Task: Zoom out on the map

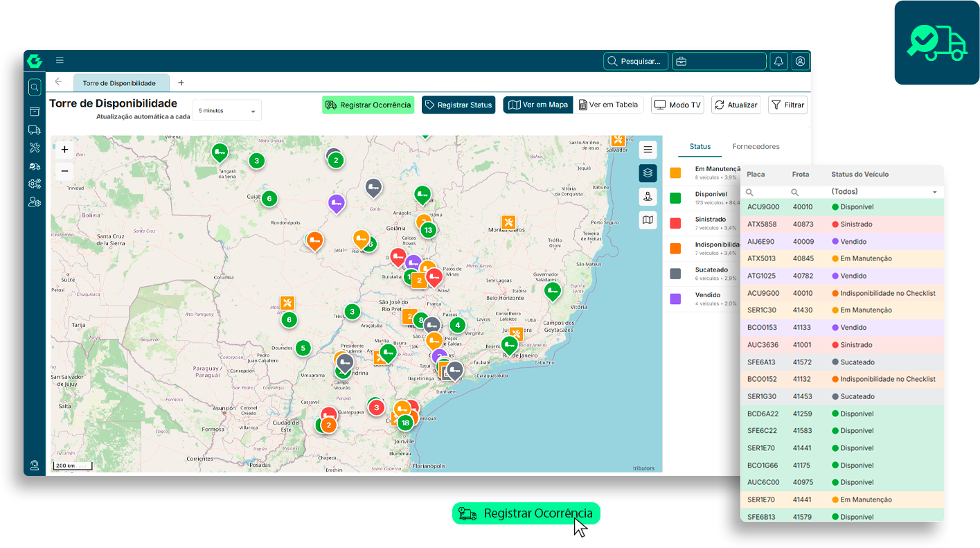Action: [x=64, y=170]
